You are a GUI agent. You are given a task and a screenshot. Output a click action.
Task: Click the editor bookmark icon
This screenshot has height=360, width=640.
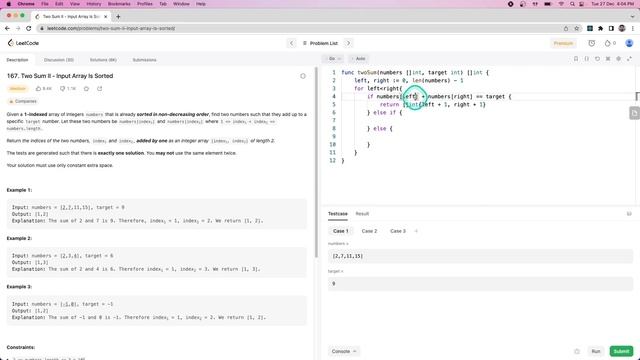coord(576,59)
